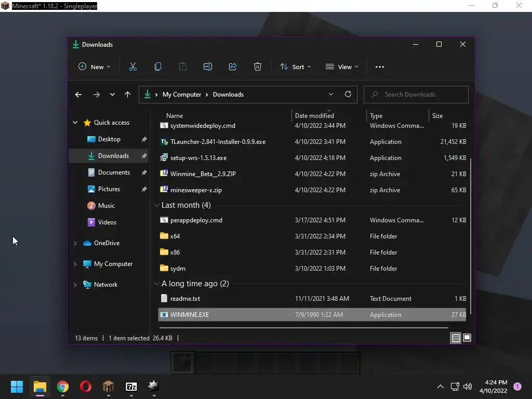Open the New item dropdown

[x=95, y=67]
